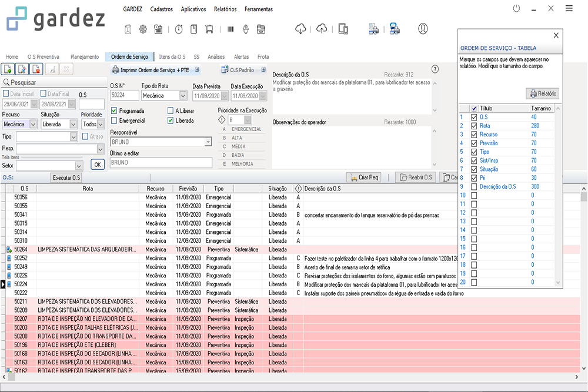Create new O.S document icon
588x392 pixels.
click(8, 69)
